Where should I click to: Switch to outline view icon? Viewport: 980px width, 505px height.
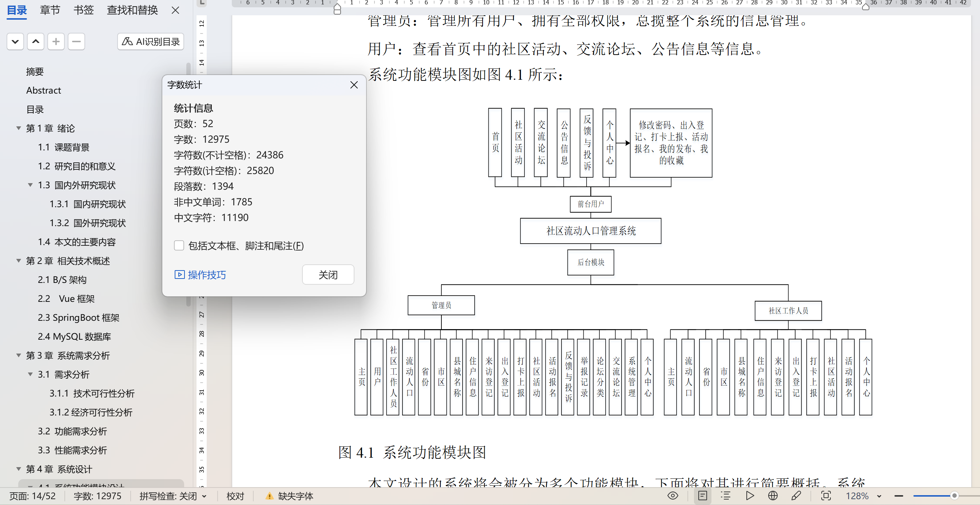tap(726, 496)
